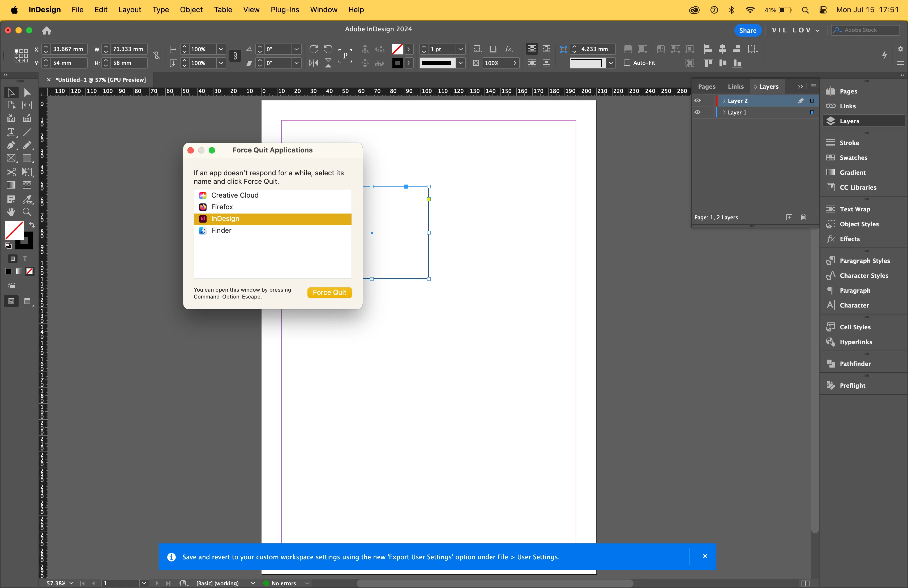908x588 pixels.
Task: Toggle visibility of Layer 1
Action: [x=697, y=112]
